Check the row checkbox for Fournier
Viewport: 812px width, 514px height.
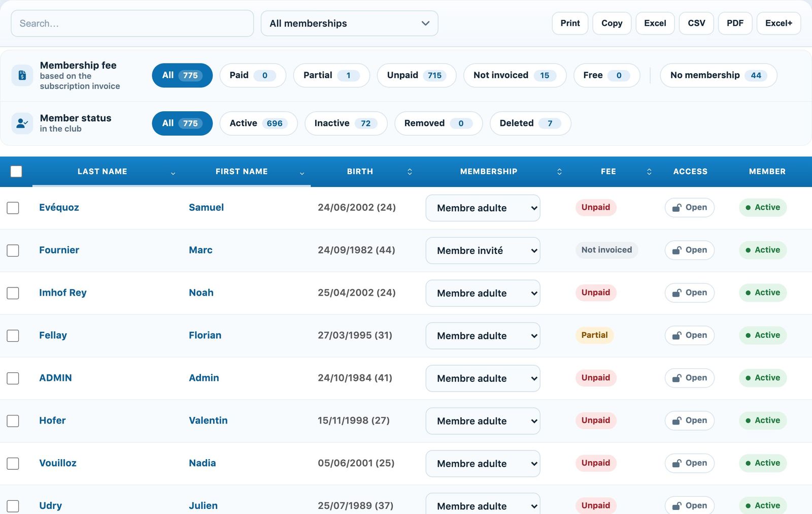[13, 250]
